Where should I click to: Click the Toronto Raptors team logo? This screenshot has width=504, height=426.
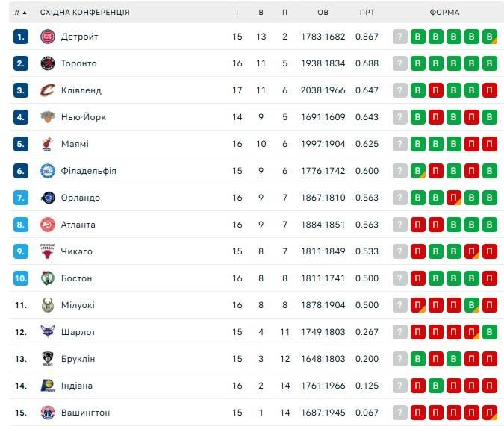tap(48, 63)
